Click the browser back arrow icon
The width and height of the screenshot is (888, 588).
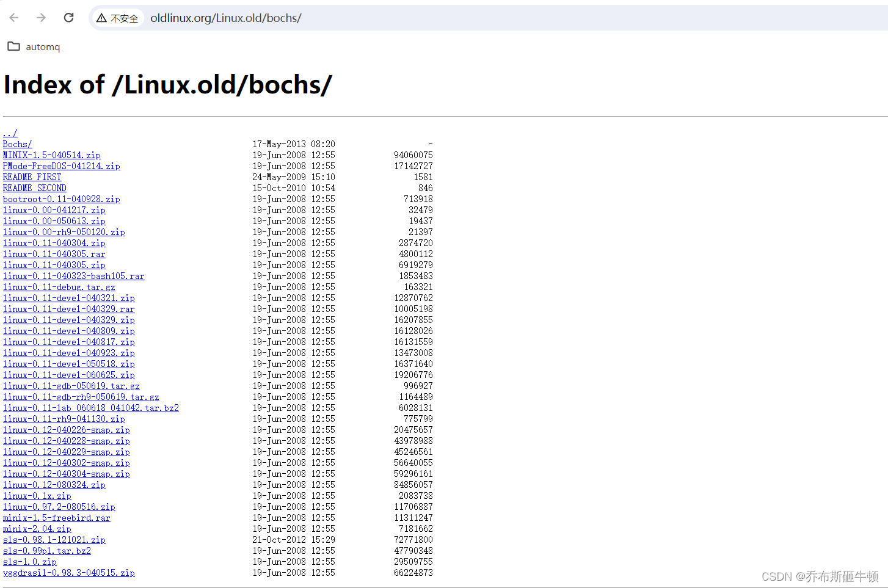[x=13, y=18]
